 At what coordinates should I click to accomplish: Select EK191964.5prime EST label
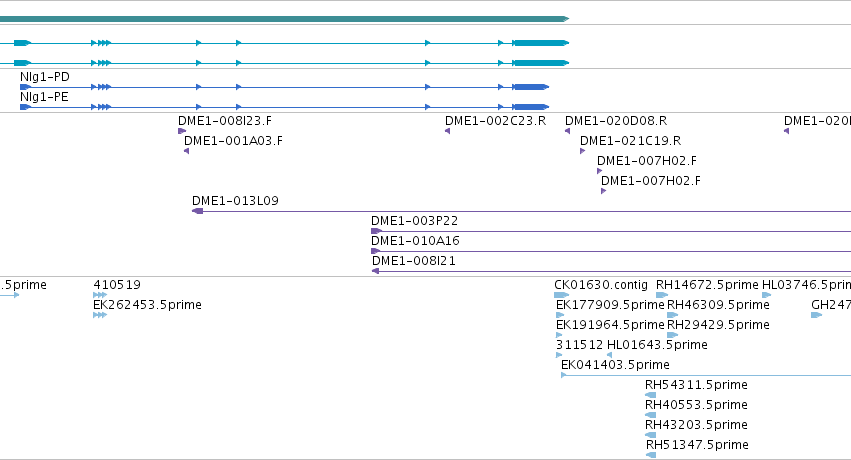[610, 325]
